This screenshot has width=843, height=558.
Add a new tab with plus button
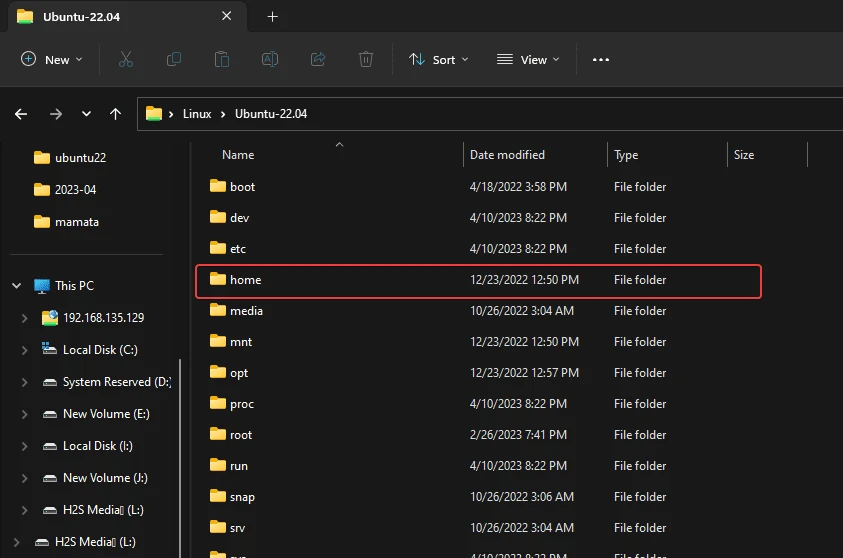coord(273,17)
